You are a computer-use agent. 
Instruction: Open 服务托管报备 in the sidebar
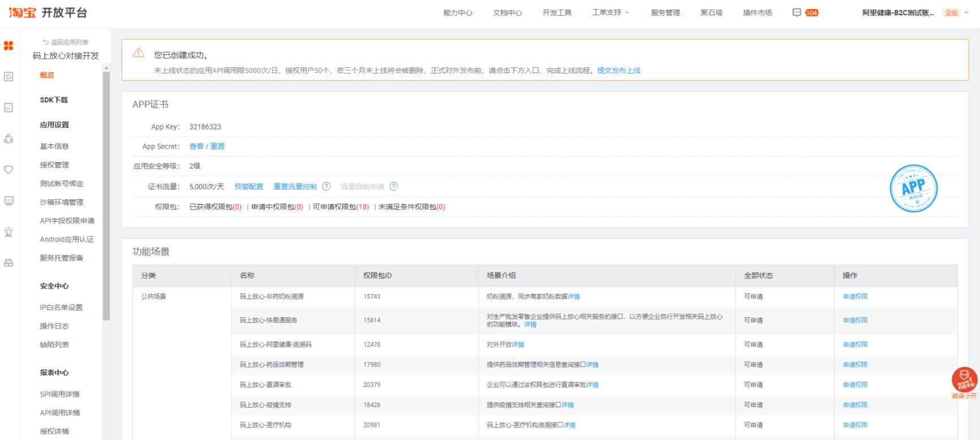62,258
